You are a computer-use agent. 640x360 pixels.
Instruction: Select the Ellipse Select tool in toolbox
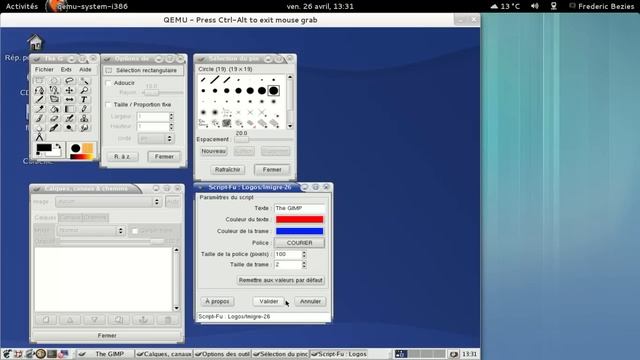coord(54,80)
